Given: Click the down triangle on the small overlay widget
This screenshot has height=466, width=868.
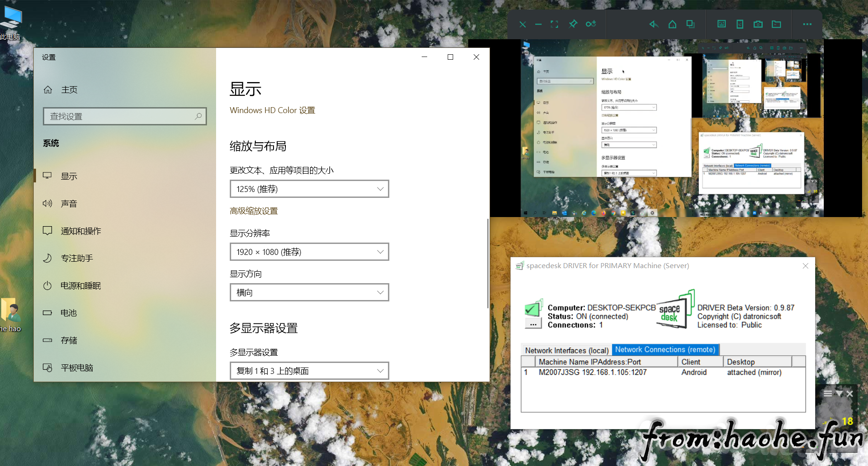Looking at the screenshot, I should pos(839,394).
